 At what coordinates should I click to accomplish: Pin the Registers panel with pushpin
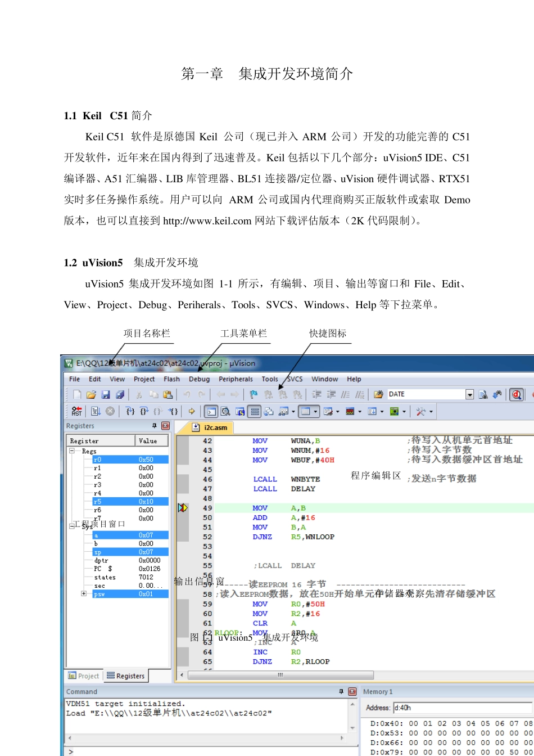coord(155,426)
